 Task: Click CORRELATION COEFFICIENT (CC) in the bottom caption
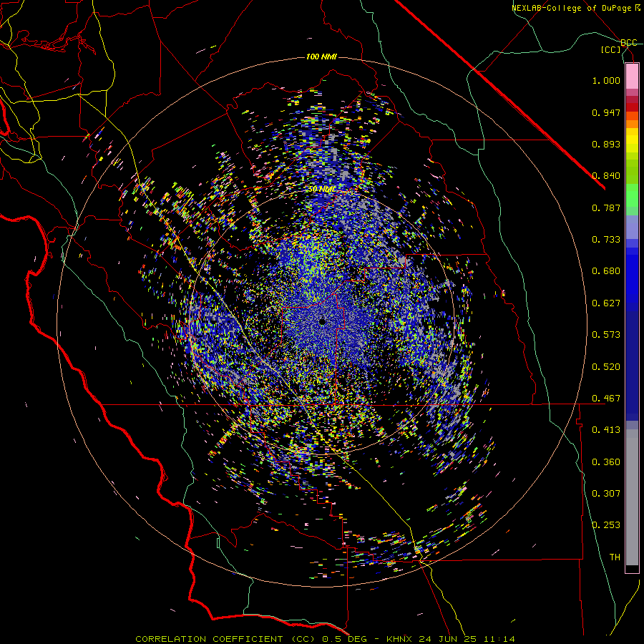[x=225, y=639]
